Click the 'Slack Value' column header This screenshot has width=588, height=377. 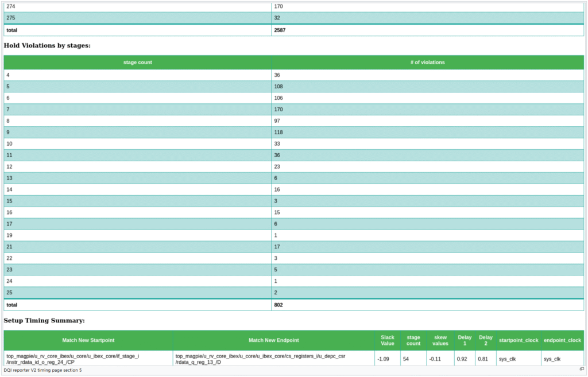388,340
